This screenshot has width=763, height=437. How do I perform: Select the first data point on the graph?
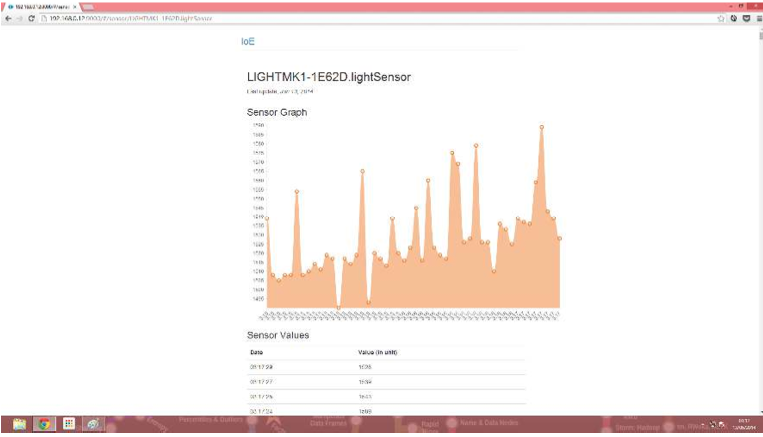coord(267,218)
